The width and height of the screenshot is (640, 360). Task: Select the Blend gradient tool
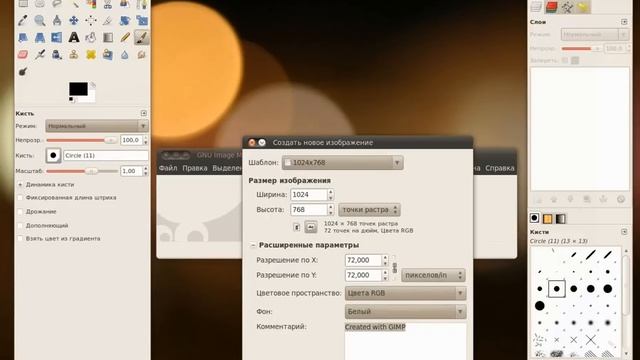108,38
